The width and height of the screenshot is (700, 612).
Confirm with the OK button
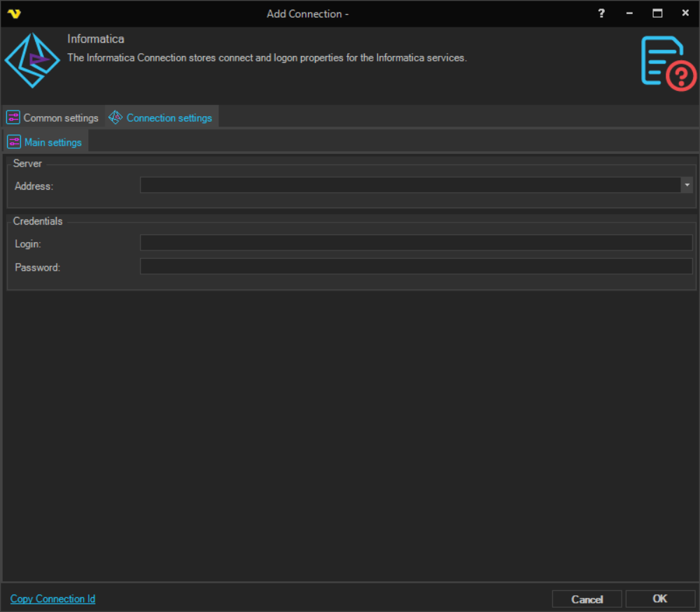tap(659, 599)
